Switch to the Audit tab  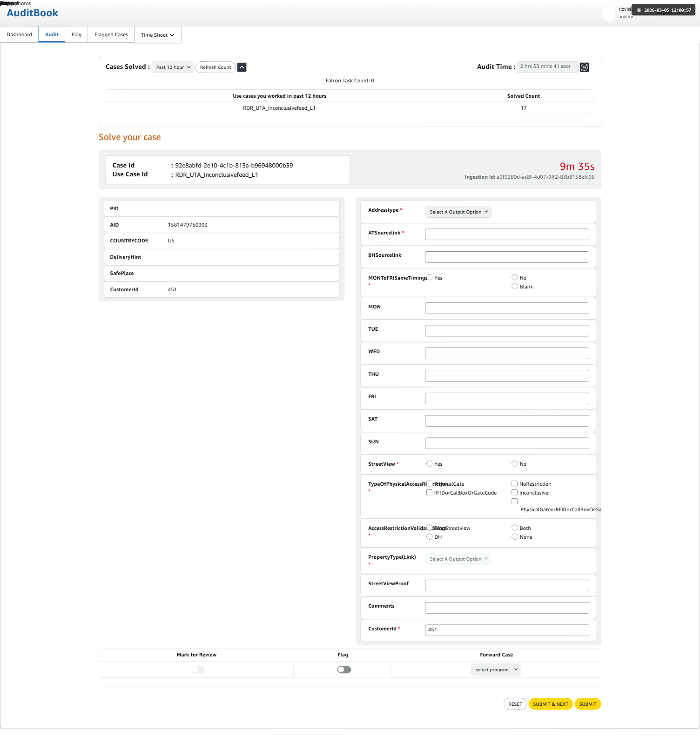click(52, 35)
